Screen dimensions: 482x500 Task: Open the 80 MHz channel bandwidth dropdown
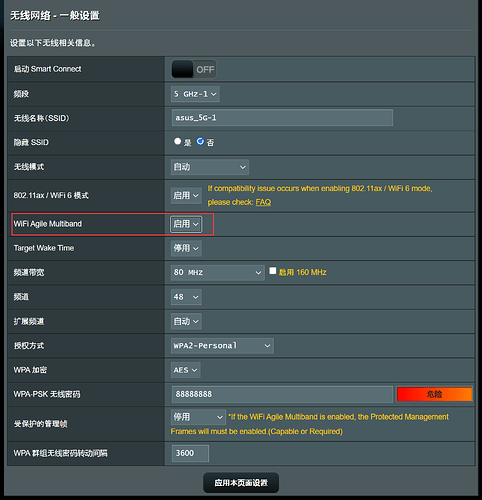pos(218,273)
